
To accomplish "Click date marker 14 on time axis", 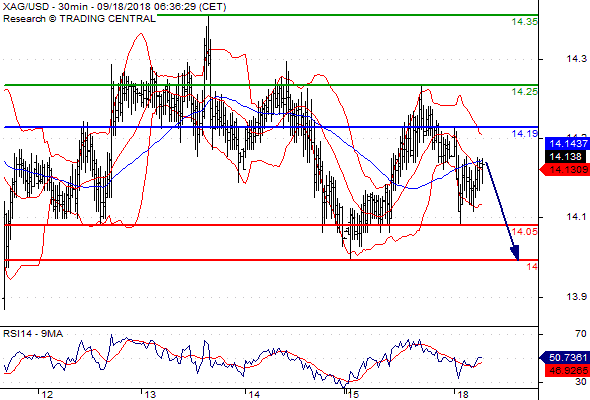I will pos(254,394).
